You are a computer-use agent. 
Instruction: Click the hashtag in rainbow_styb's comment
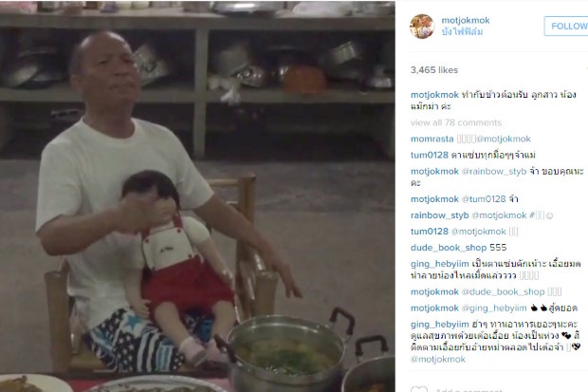coord(537,215)
